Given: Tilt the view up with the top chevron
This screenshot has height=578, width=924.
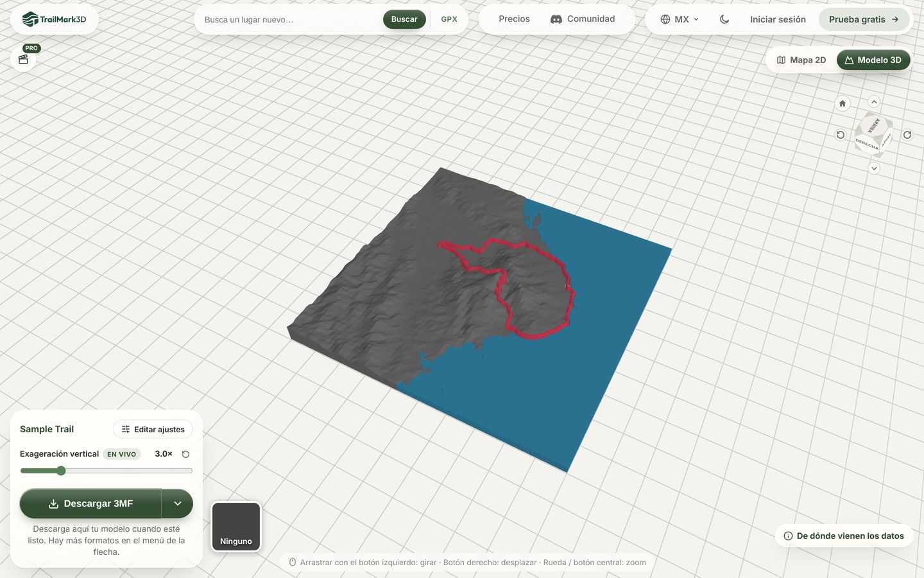Looking at the screenshot, I should click(x=874, y=101).
